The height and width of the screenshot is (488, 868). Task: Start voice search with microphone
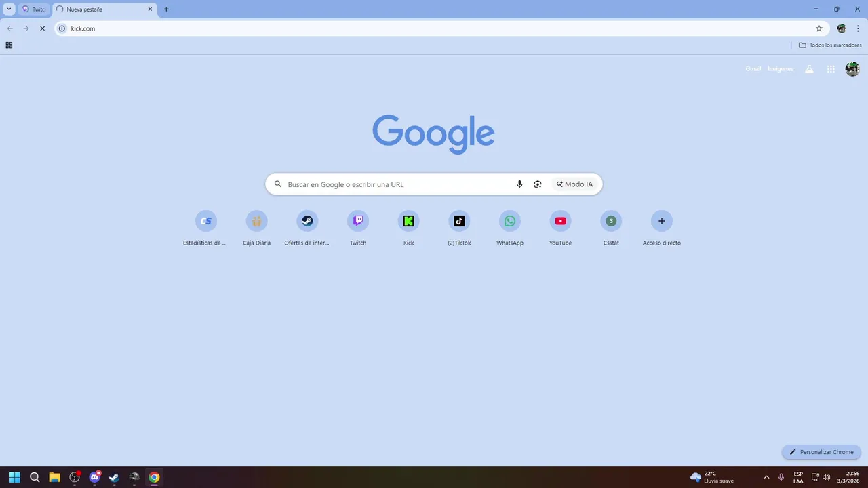coord(519,184)
